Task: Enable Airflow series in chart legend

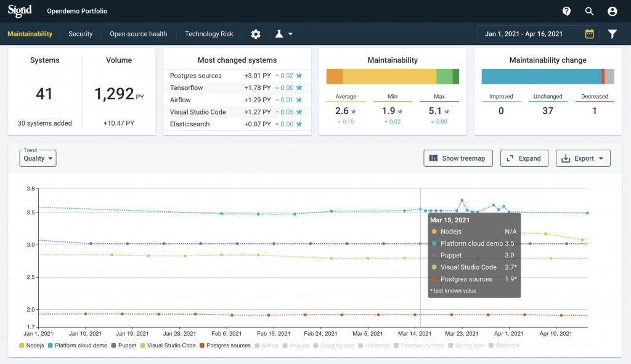Action: click(x=266, y=346)
